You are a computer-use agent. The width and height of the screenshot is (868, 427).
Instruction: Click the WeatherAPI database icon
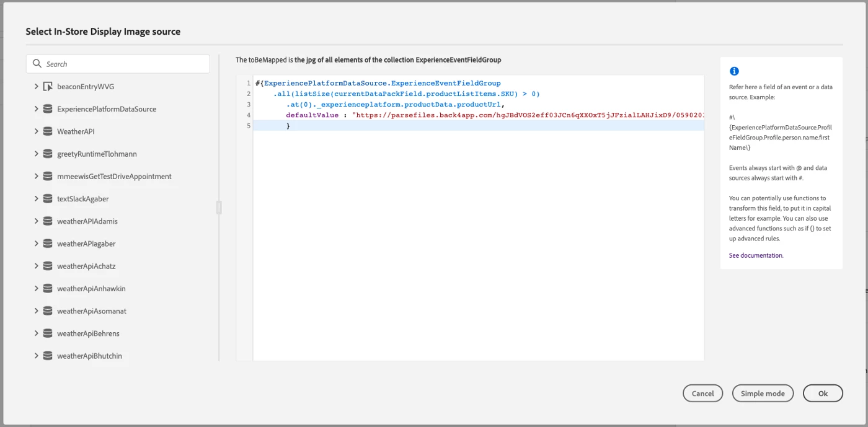pyautogui.click(x=48, y=131)
